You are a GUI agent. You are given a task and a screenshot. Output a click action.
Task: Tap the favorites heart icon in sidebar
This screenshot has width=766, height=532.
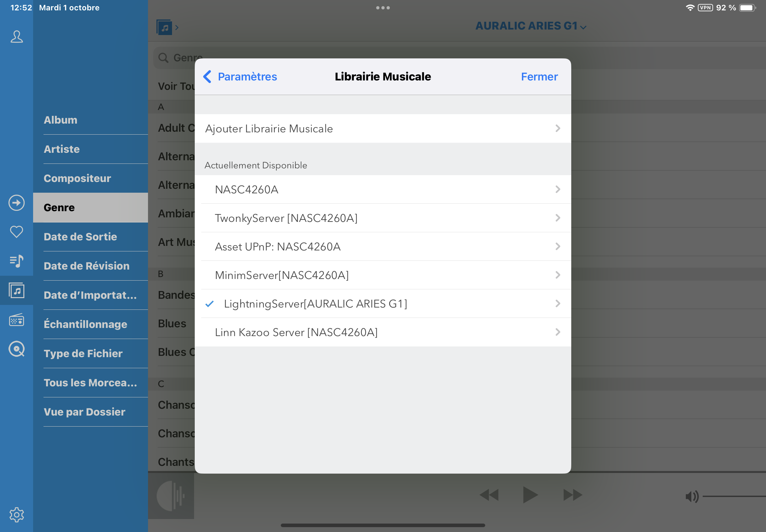[x=17, y=232]
